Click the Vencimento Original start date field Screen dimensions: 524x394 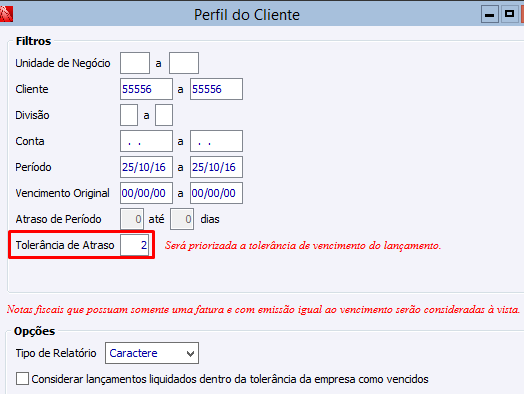(x=146, y=193)
